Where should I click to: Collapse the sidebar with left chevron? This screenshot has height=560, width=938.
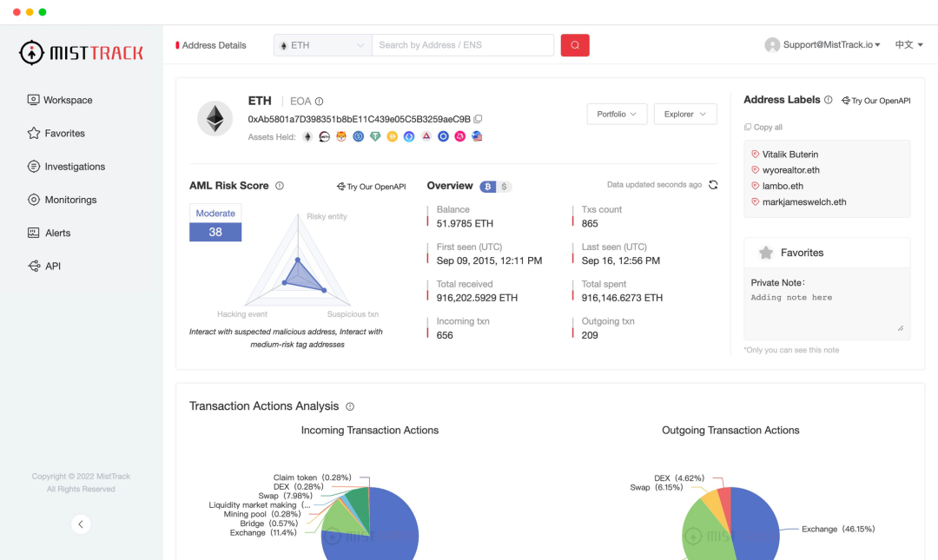(81, 524)
